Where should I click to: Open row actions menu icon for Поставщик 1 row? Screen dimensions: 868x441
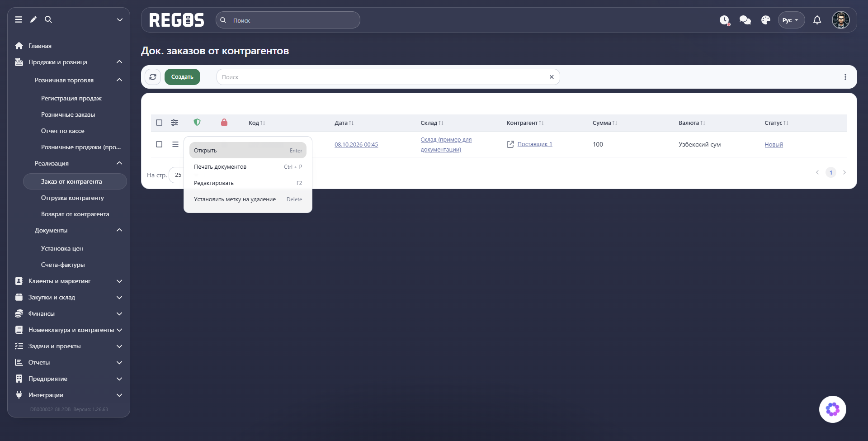175,144
